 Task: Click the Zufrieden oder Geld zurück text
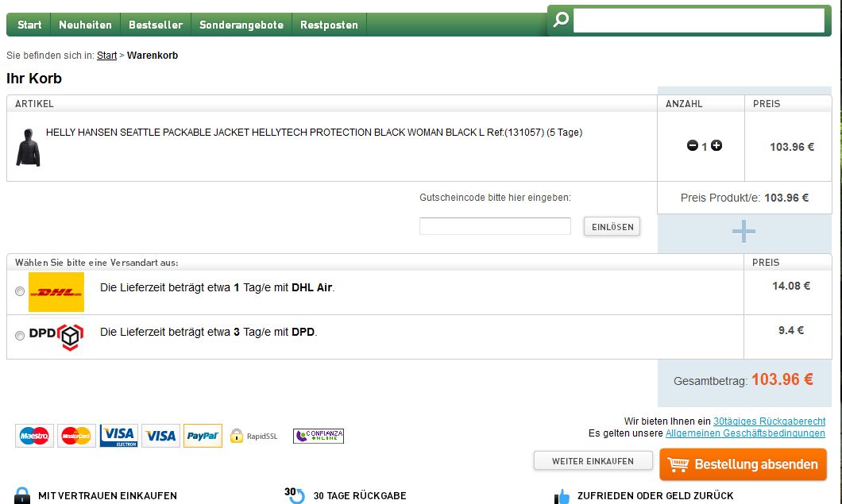655,496
